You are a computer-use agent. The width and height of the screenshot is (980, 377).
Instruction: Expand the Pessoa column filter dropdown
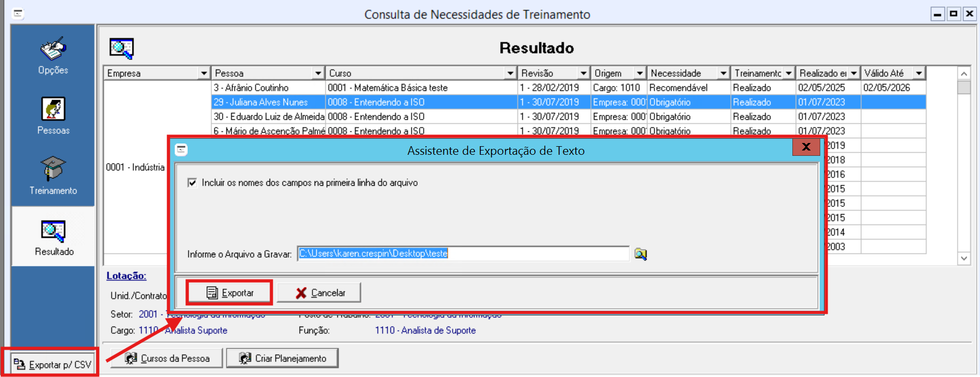coord(318,73)
